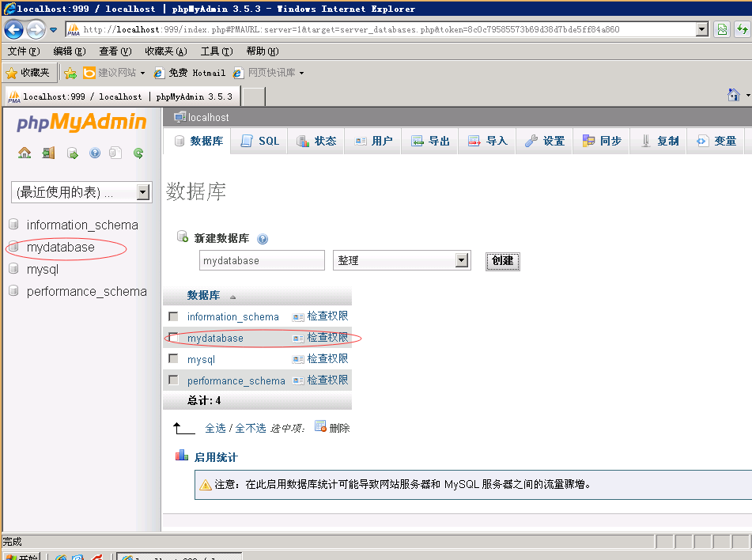
Task: Open the 用户 users tab
Action: click(x=373, y=141)
